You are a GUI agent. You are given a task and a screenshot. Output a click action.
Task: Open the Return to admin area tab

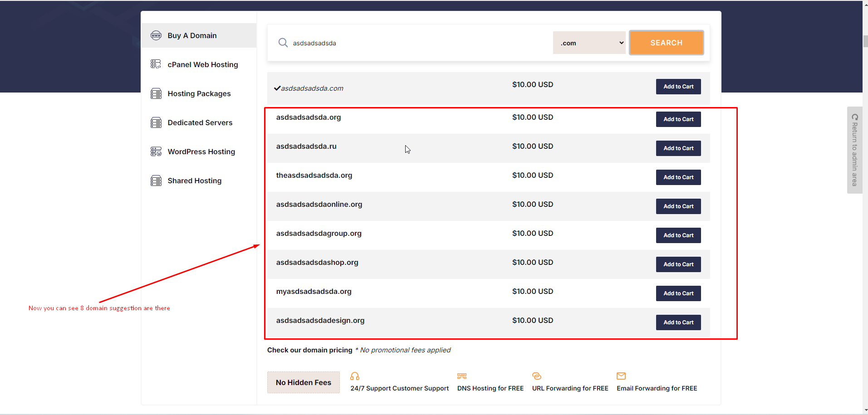[x=854, y=150]
